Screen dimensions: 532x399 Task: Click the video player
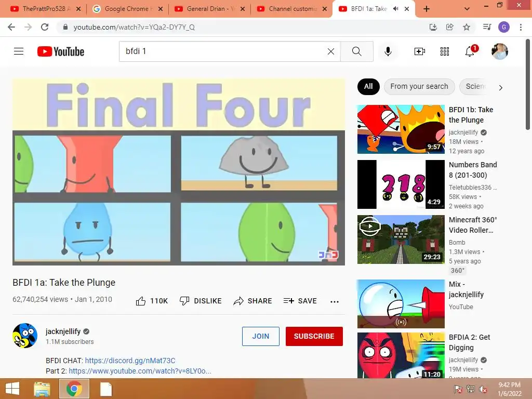click(179, 172)
